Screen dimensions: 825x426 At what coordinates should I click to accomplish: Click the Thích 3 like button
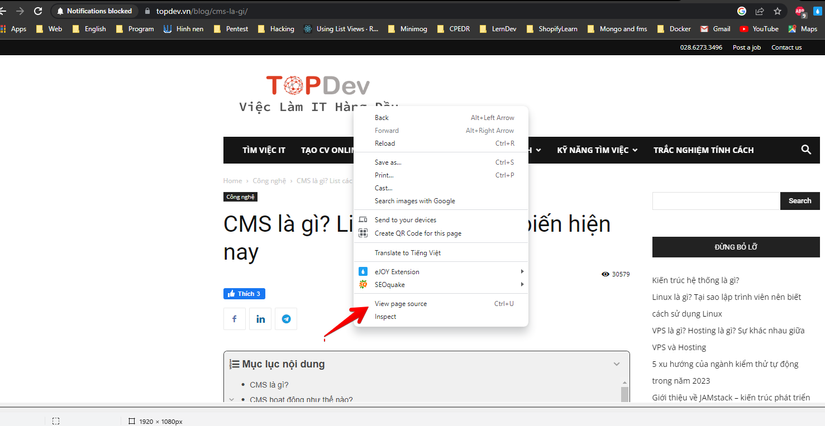pos(244,294)
